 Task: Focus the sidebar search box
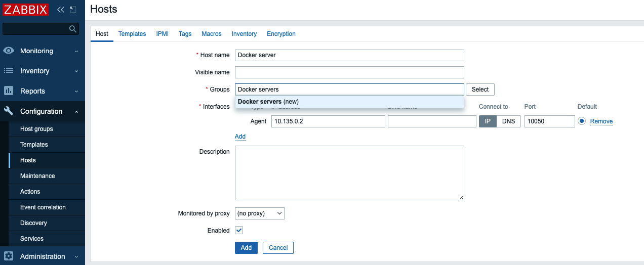[x=41, y=29]
